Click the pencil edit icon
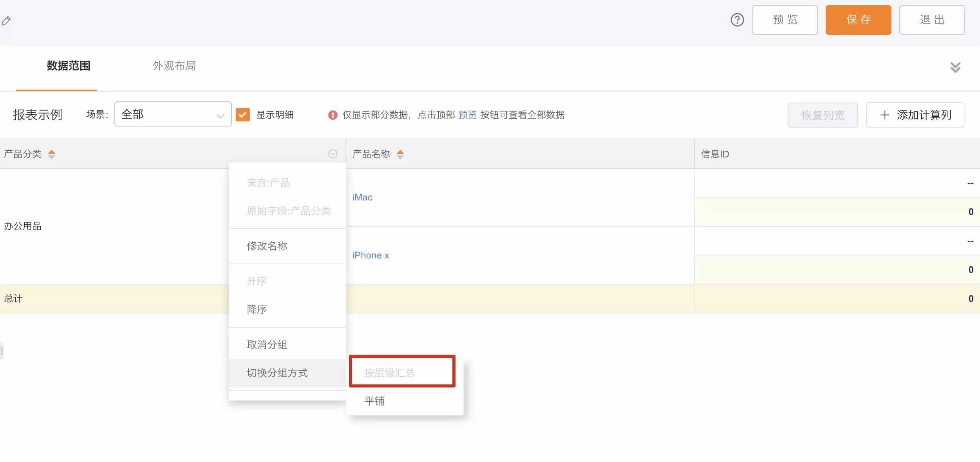 [6, 21]
